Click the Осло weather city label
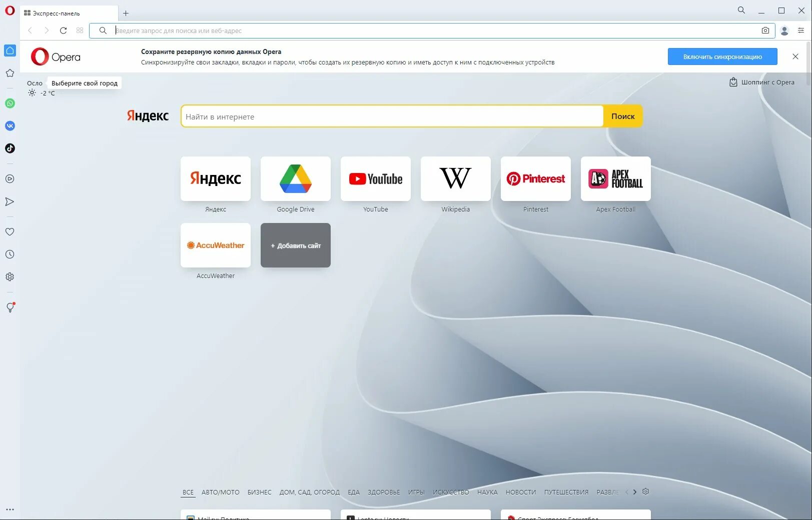812x520 pixels. (x=35, y=83)
